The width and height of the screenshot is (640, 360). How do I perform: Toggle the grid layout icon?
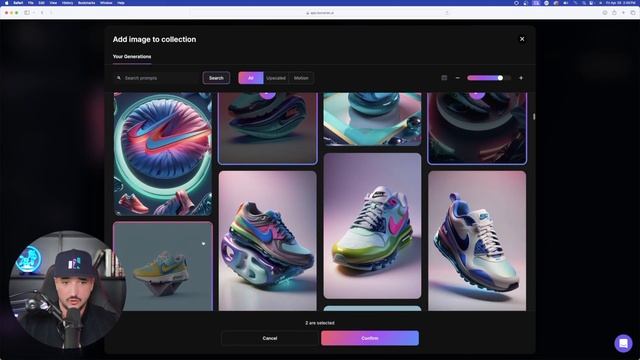point(444,78)
